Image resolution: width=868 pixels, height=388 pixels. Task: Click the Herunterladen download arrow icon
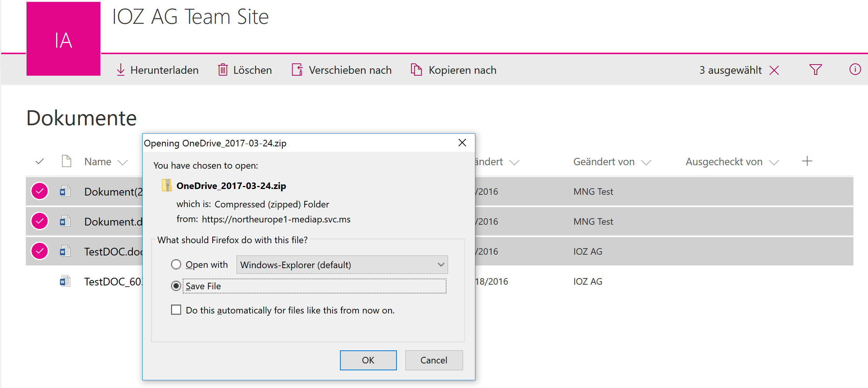[x=121, y=70]
